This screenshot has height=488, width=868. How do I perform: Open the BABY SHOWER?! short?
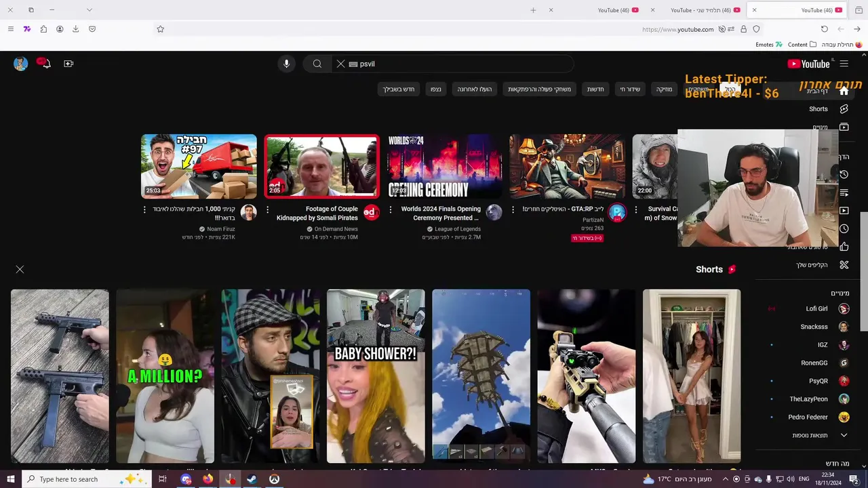[376, 376]
